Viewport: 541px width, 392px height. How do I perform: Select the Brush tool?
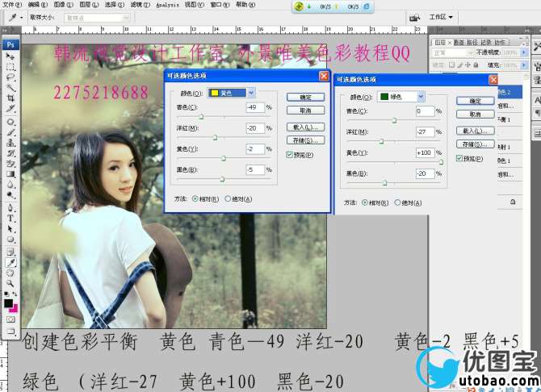10,132
